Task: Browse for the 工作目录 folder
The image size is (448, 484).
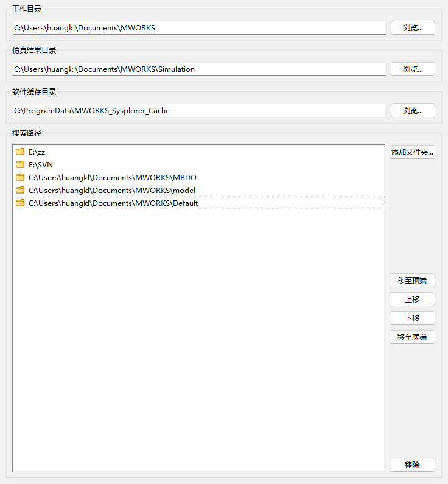Action: coord(412,28)
